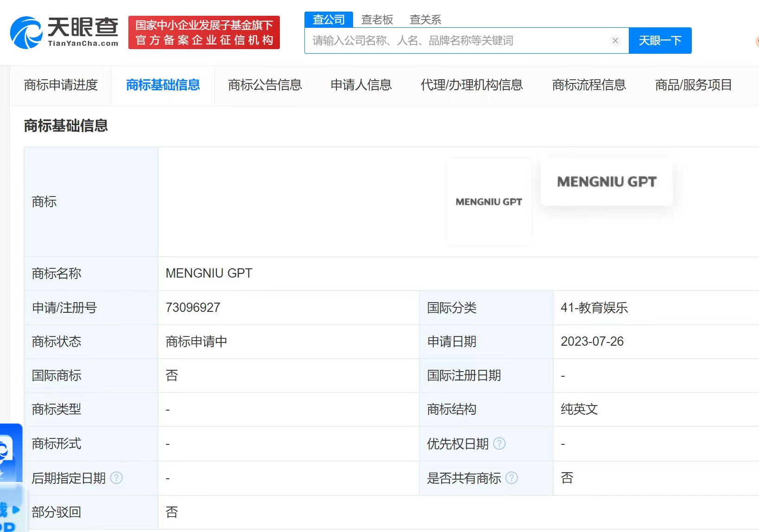Screen dimensions: 759x532
Task: Click the 否 value beside 是否共有商标
Action: click(567, 478)
